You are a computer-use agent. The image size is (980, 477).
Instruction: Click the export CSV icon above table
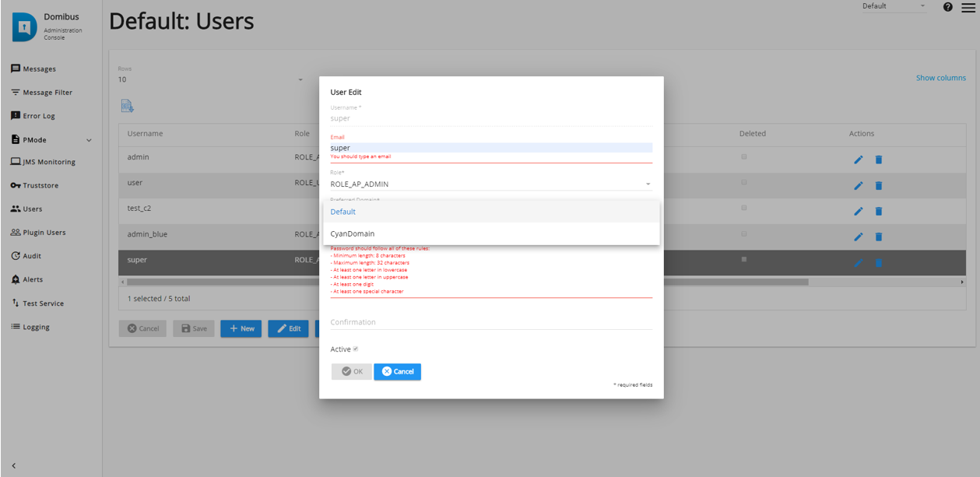tap(127, 106)
